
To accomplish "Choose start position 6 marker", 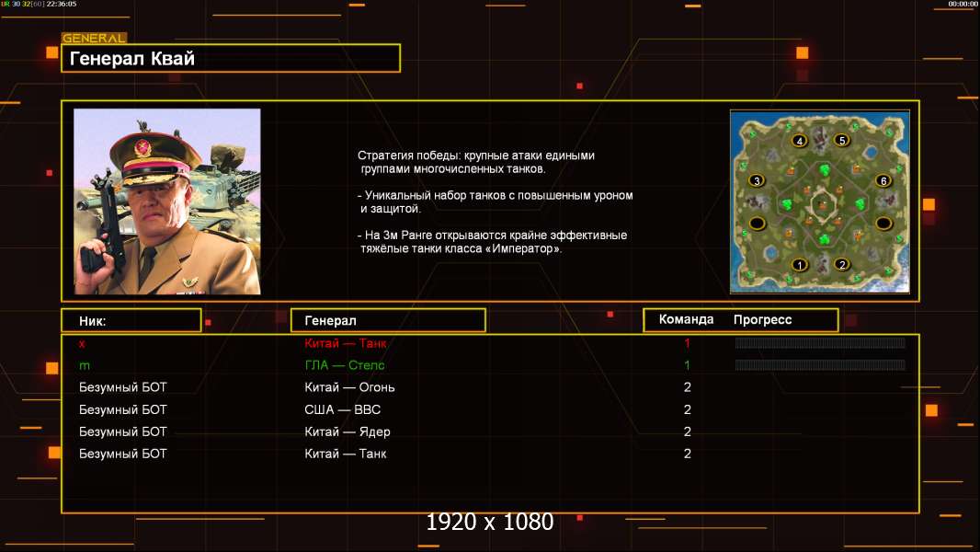I will tap(883, 181).
